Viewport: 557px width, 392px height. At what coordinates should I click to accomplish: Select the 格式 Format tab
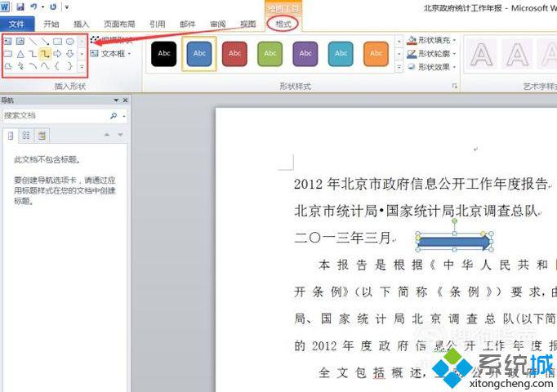[x=283, y=24]
